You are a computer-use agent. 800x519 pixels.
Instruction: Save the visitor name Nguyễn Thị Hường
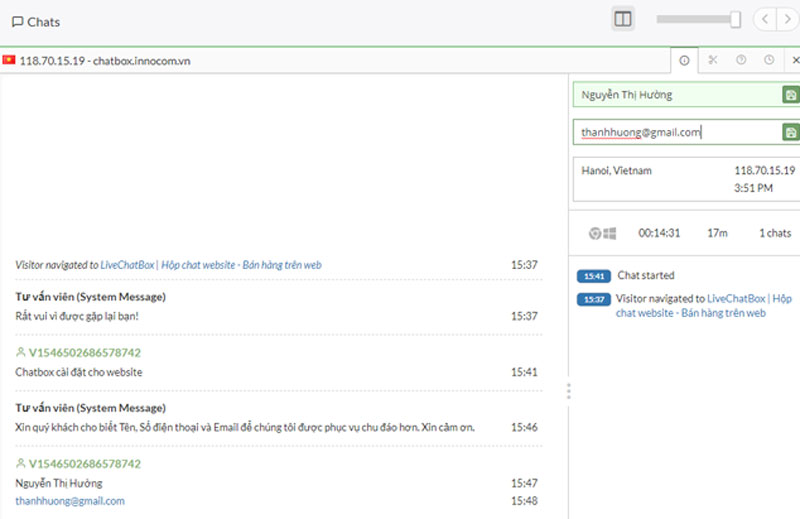point(790,94)
